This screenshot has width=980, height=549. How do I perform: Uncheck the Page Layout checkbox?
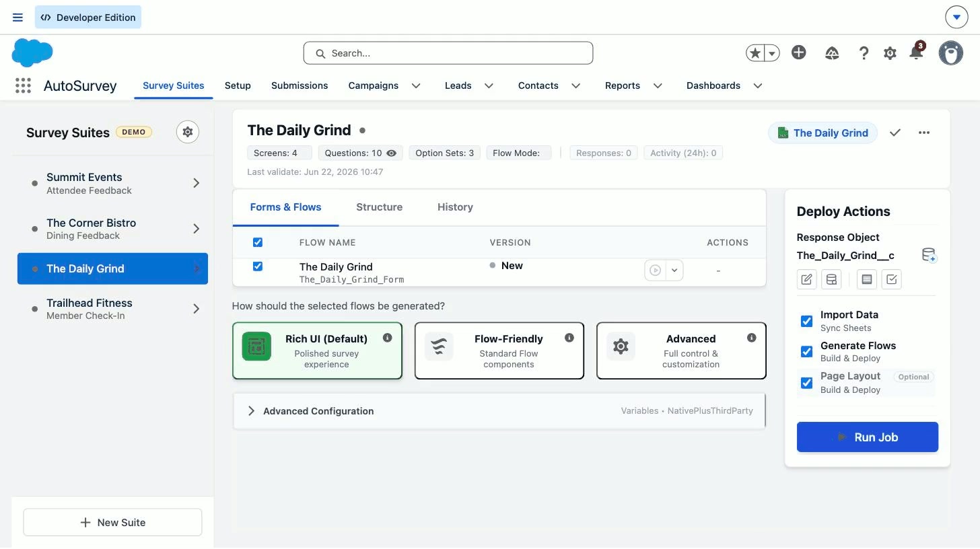coord(806,383)
